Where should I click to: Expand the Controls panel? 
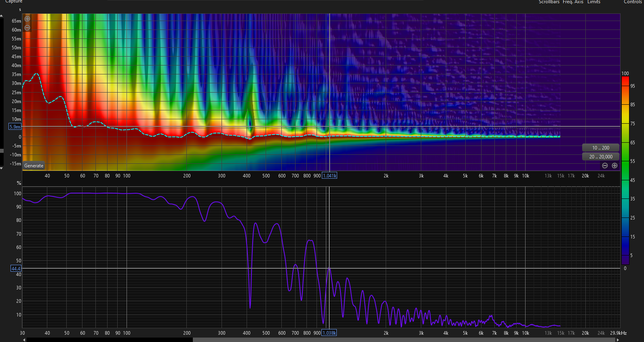633,2
